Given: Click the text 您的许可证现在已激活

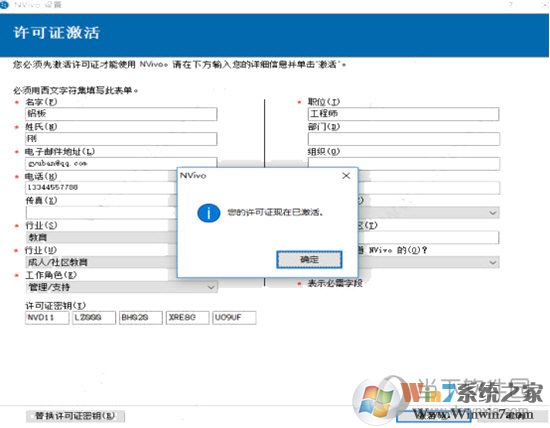Looking at the screenshot, I should tap(275, 213).
